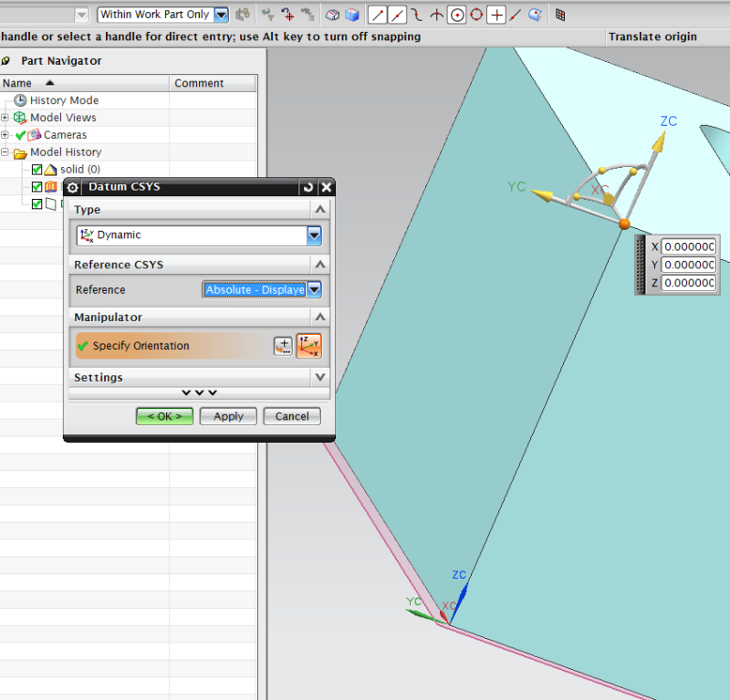730x700 pixels.
Task: Uncheck the solid (0) feature checkbox
Action: 36,170
